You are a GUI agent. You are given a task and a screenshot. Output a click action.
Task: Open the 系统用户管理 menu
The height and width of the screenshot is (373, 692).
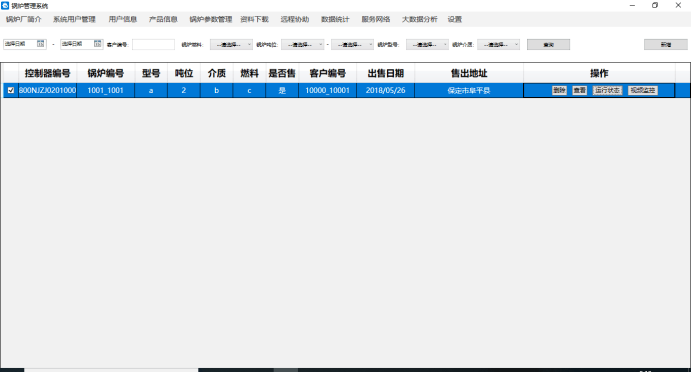74,19
